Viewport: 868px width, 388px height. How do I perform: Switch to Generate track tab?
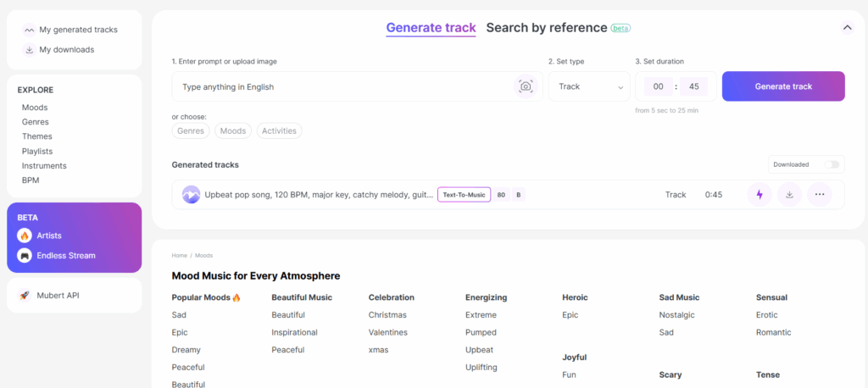point(431,28)
